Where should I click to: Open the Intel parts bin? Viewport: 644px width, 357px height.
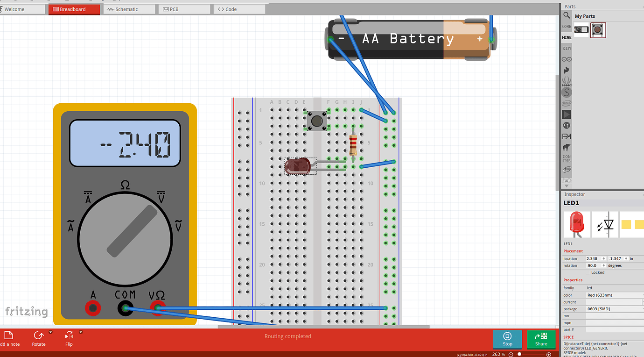(567, 103)
